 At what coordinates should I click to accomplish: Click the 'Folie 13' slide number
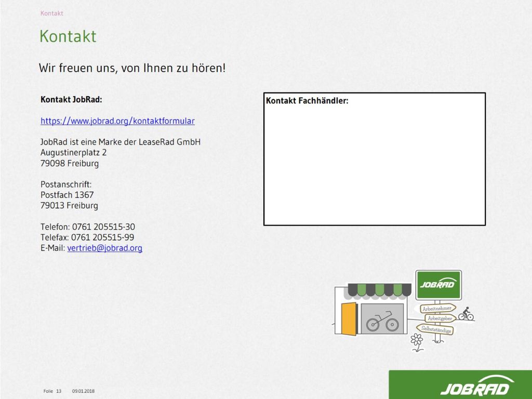tap(52, 391)
